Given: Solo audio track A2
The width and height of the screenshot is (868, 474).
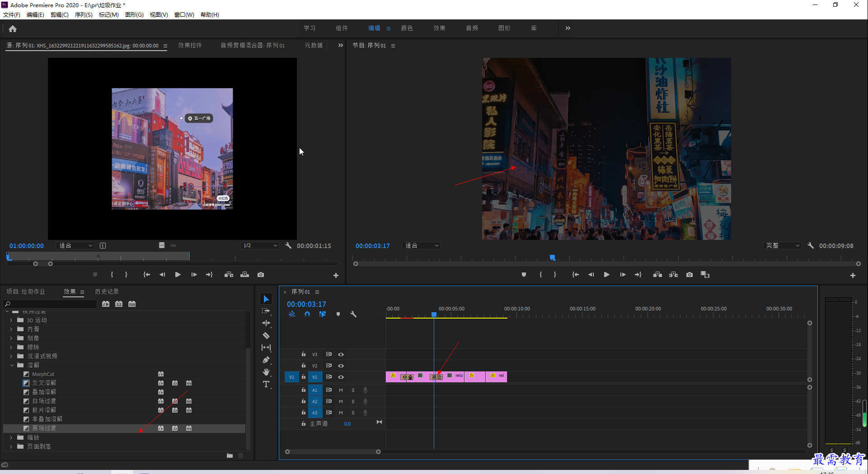Looking at the screenshot, I should tap(353, 401).
